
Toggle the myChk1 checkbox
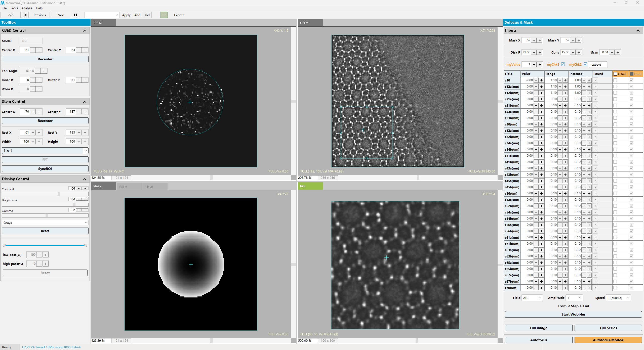(x=563, y=64)
